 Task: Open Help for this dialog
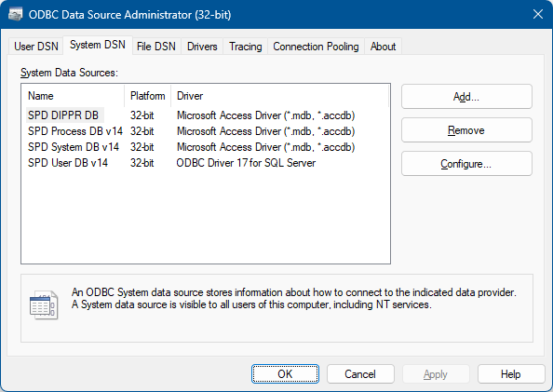[x=511, y=374]
